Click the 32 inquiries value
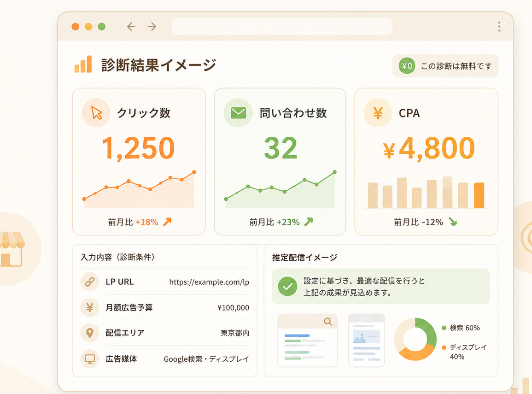Image resolution: width=532 pixels, height=394 pixels. (281, 148)
